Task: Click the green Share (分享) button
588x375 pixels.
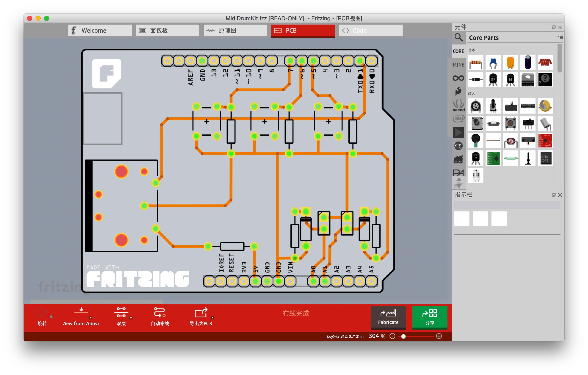Action: pyautogui.click(x=429, y=317)
